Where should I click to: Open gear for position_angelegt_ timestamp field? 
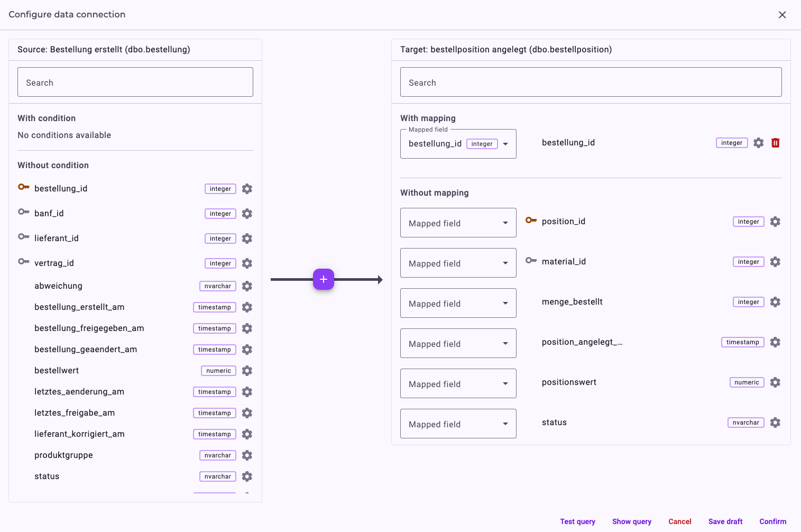click(775, 342)
